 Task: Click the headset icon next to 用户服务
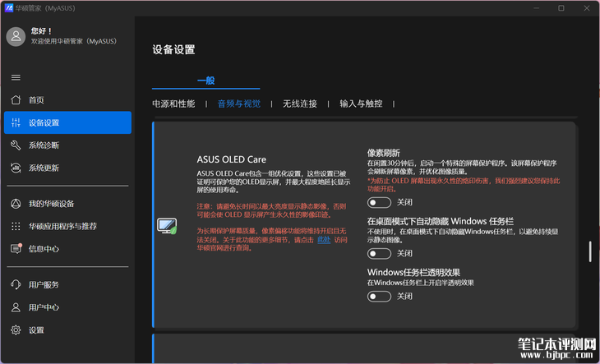(x=16, y=284)
